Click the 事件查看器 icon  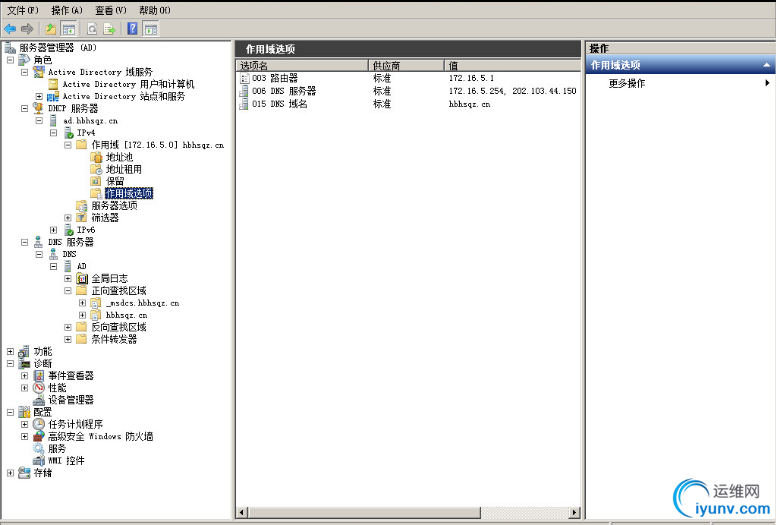tap(39, 376)
